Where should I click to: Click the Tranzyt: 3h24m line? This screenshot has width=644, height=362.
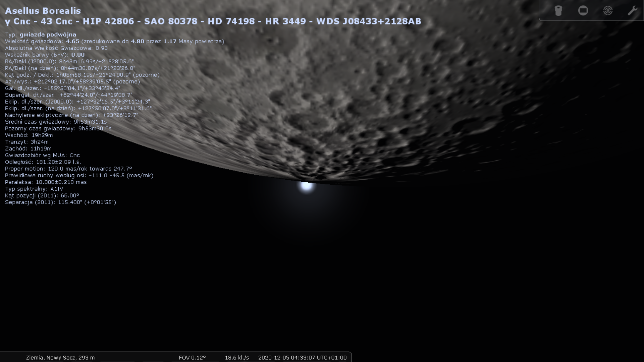point(26,142)
